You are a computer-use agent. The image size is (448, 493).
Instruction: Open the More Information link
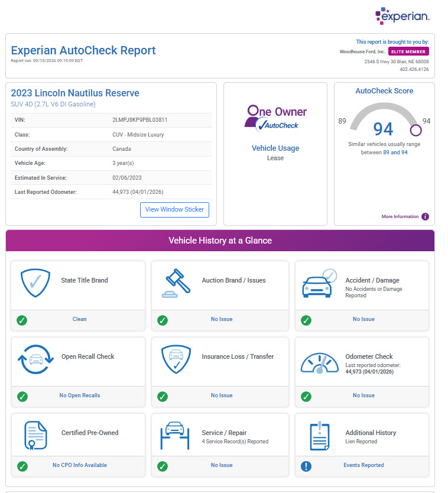point(400,216)
